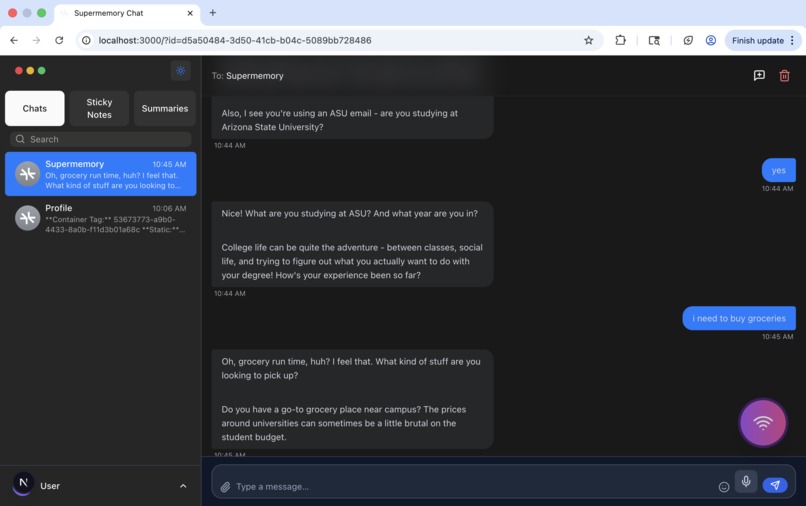This screenshot has width=806, height=506.
Task: Start a new chat with plus-message icon
Action: coord(759,76)
